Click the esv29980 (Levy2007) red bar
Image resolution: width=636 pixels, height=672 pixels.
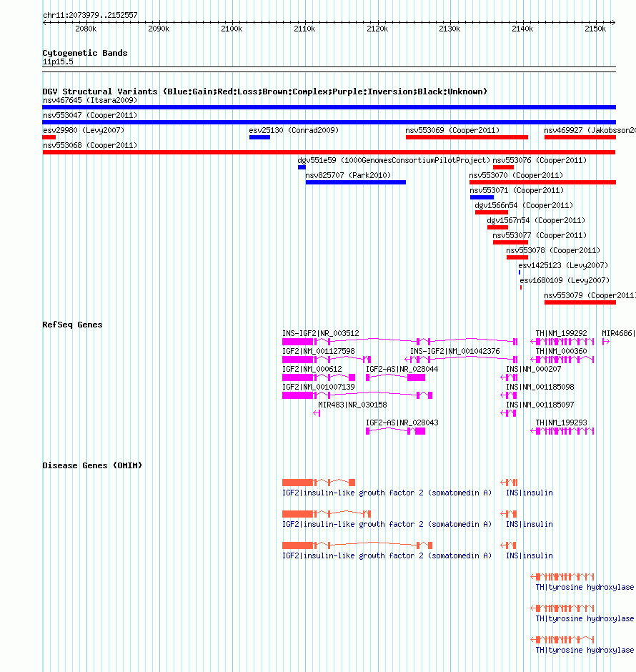(x=49, y=137)
